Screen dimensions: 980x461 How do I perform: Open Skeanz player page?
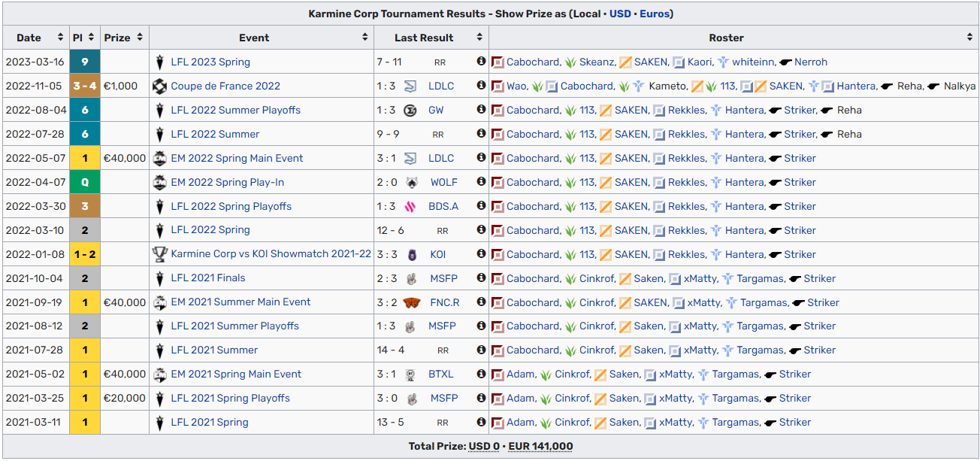point(597,62)
